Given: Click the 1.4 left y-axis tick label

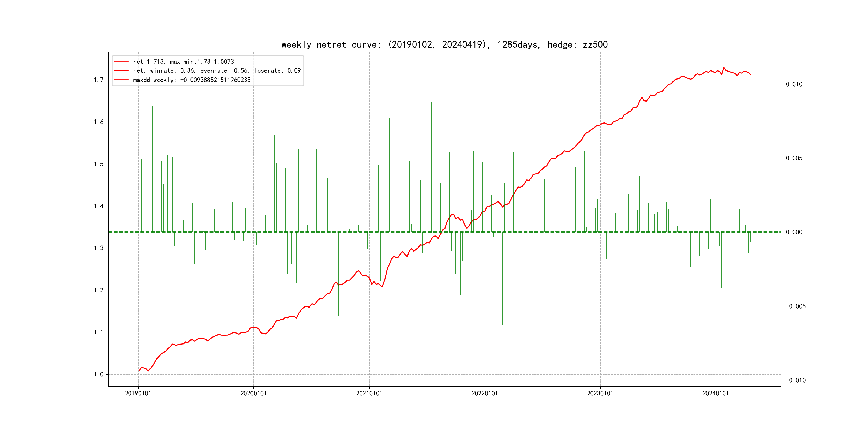Looking at the screenshot, I should (x=98, y=206).
